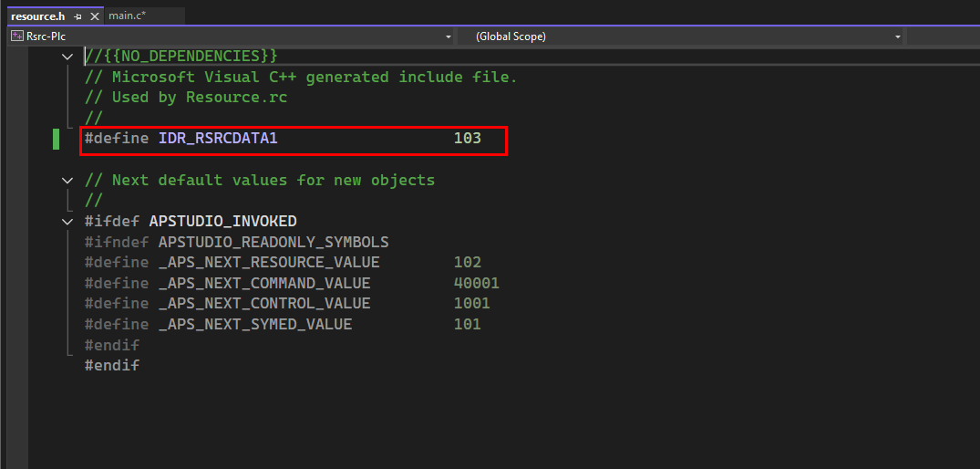The height and width of the screenshot is (469, 980).
Task: Collapse the 'Next default values' comment block
Action: coord(67,181)
